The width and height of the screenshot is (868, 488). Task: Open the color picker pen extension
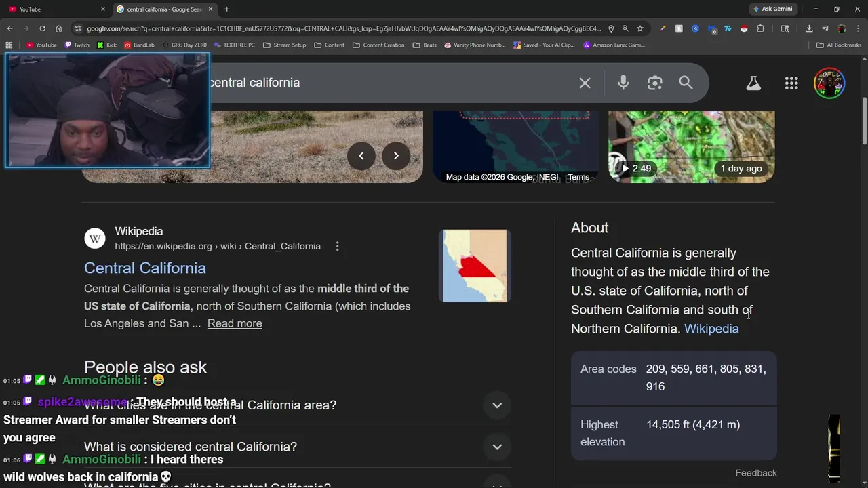point(663,28)
